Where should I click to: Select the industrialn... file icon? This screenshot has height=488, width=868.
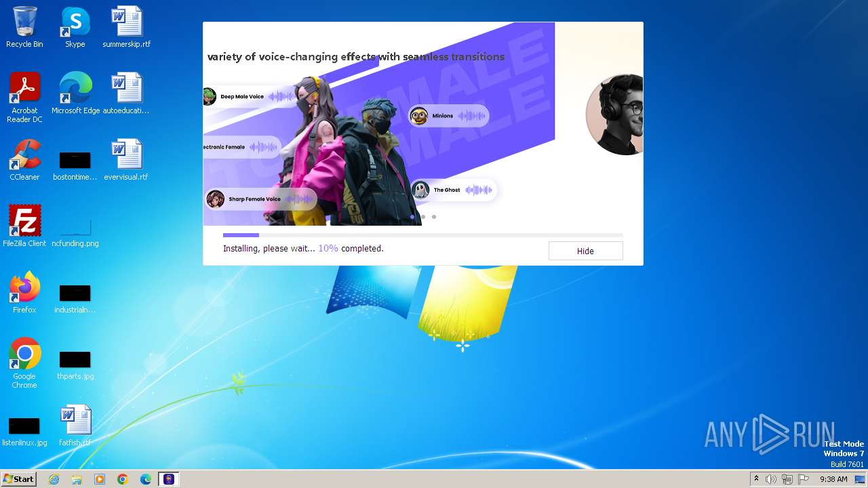coord(75,297)
